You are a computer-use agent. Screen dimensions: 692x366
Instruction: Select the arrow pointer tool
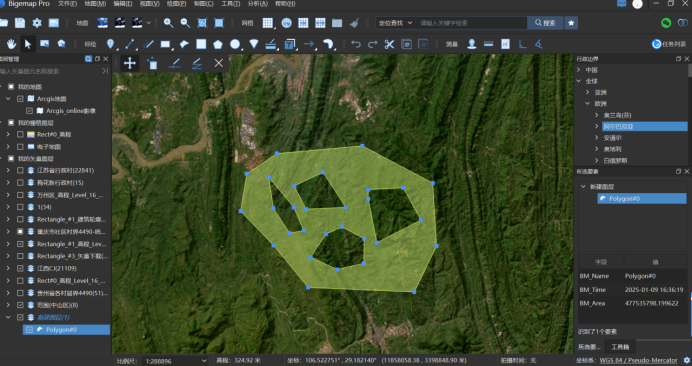click(x=28, y=44)
